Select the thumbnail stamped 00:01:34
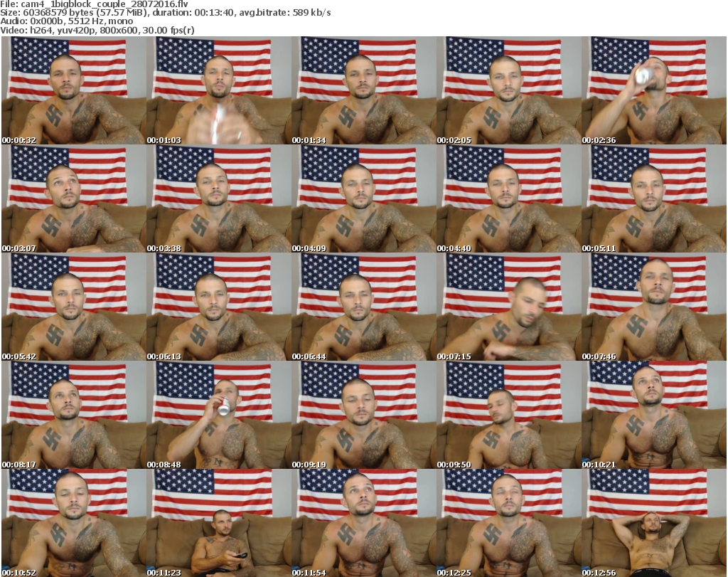Image resolution: width=728 pixels, height=577 pixels. (363, 90)
